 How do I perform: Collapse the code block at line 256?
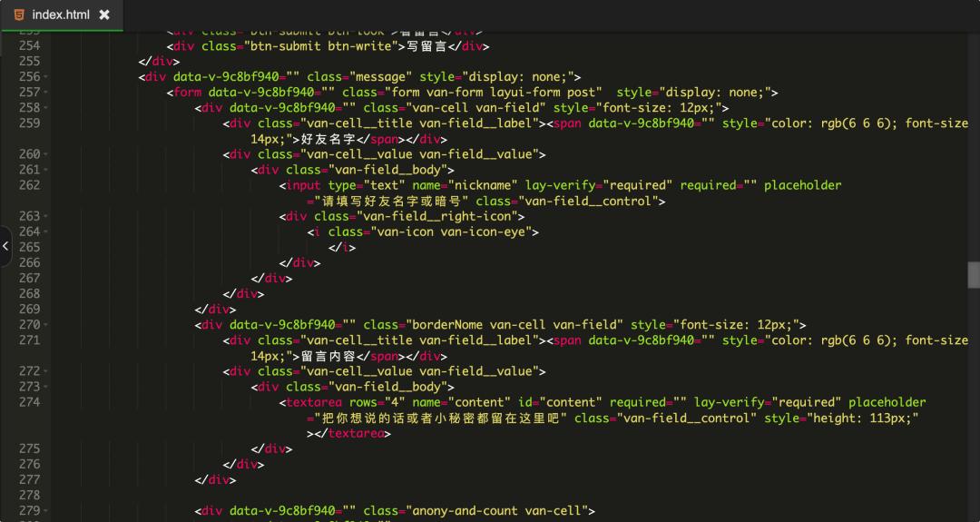[x=46, y=77]
